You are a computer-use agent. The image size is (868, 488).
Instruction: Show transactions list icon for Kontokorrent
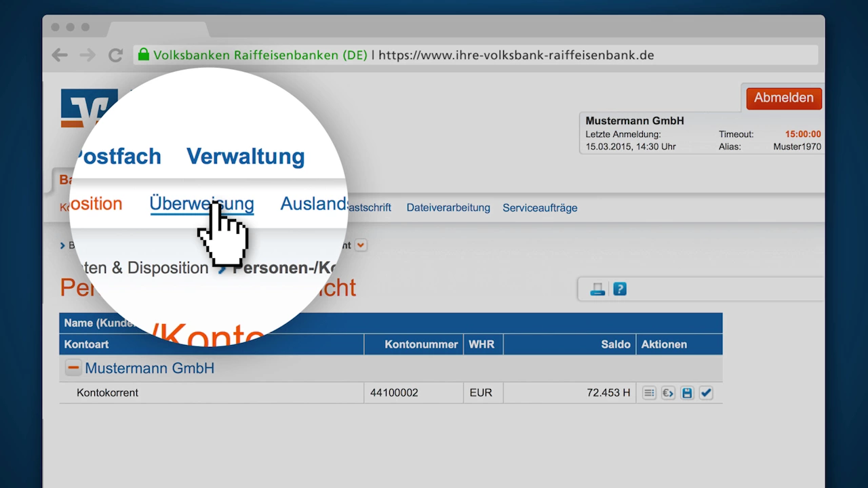(x=650, y=392)
